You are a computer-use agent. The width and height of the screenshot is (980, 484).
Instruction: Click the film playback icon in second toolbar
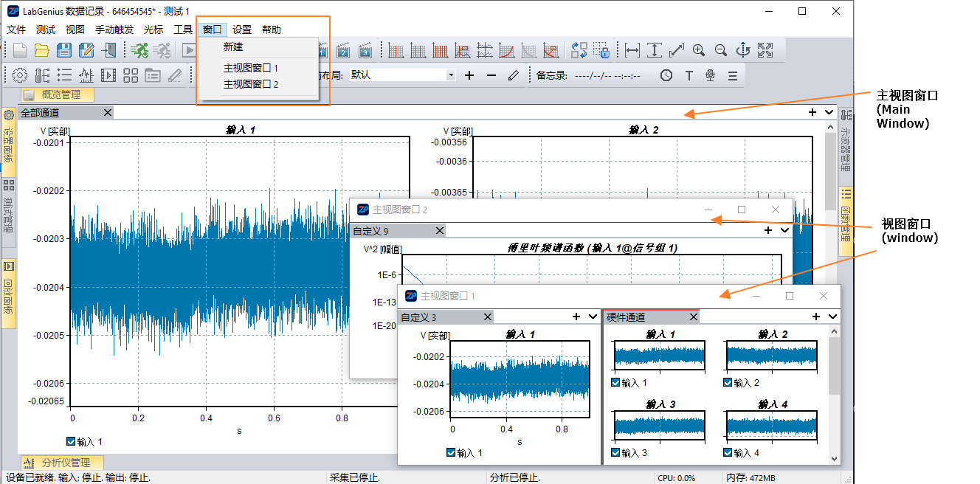(x=108, y=75)
